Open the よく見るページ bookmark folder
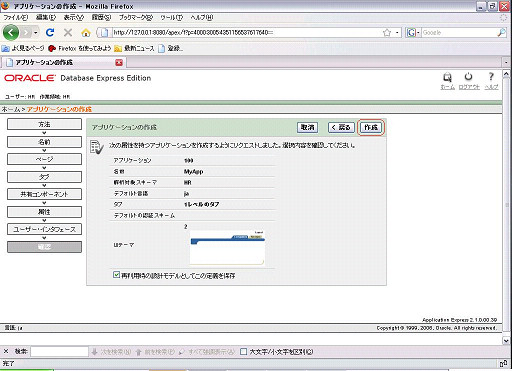 coord(23,48)
